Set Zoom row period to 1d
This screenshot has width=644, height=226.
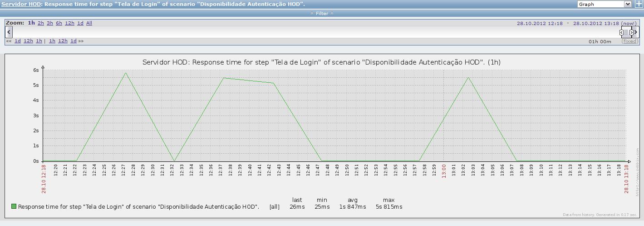pos(80,23)
